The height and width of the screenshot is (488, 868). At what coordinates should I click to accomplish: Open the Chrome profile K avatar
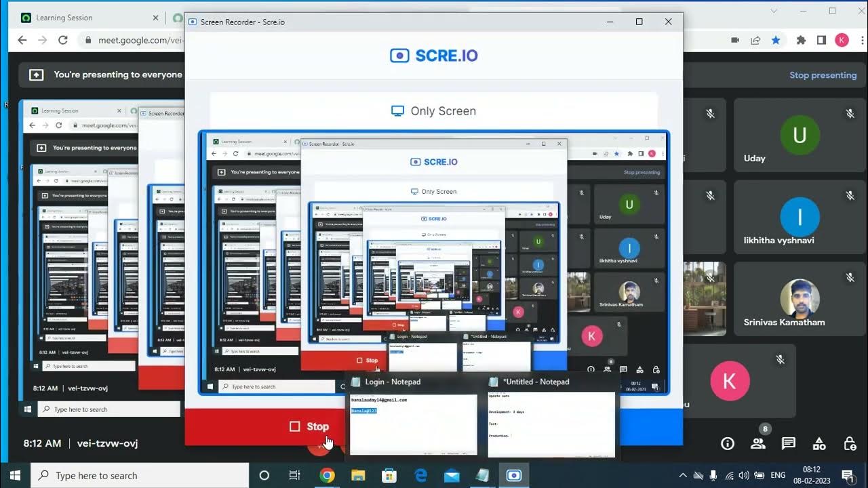(x=842, y=40)
